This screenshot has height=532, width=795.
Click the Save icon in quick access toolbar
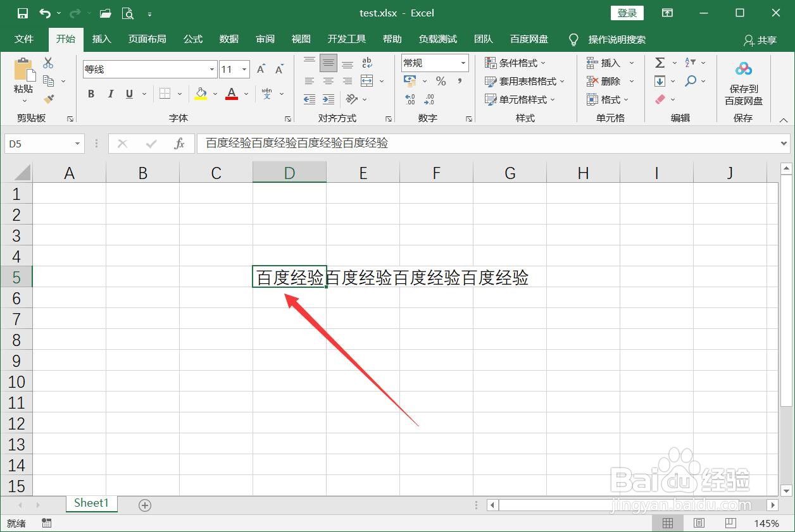[23, 13]
